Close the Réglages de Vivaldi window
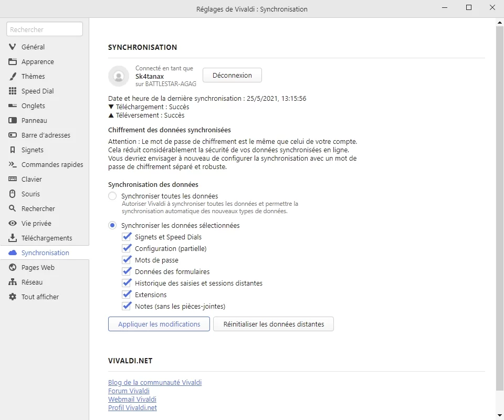 point(492,7)
